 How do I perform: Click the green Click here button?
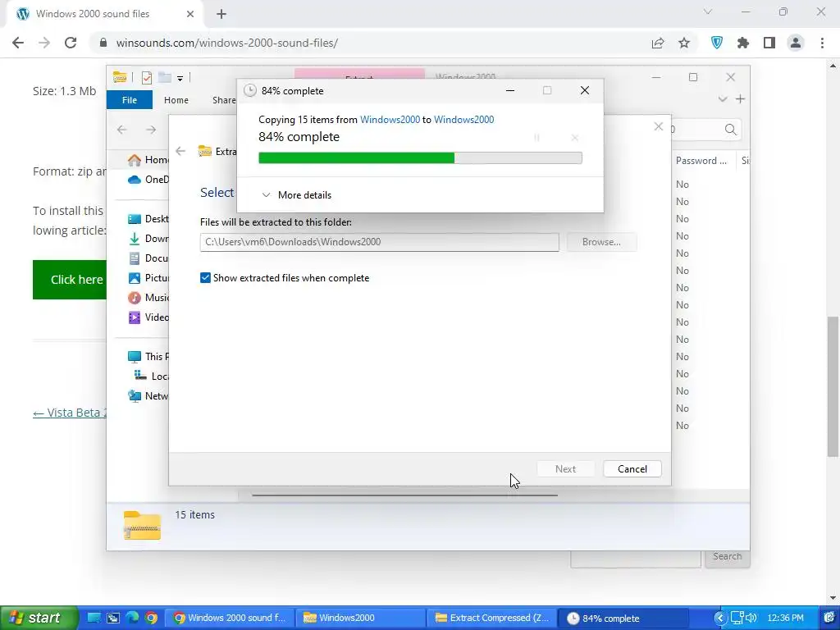pos(71,280)
